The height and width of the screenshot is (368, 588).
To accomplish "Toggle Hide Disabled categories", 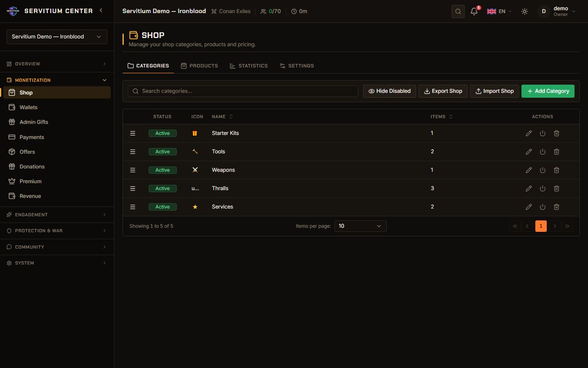I will pos(390,91).
